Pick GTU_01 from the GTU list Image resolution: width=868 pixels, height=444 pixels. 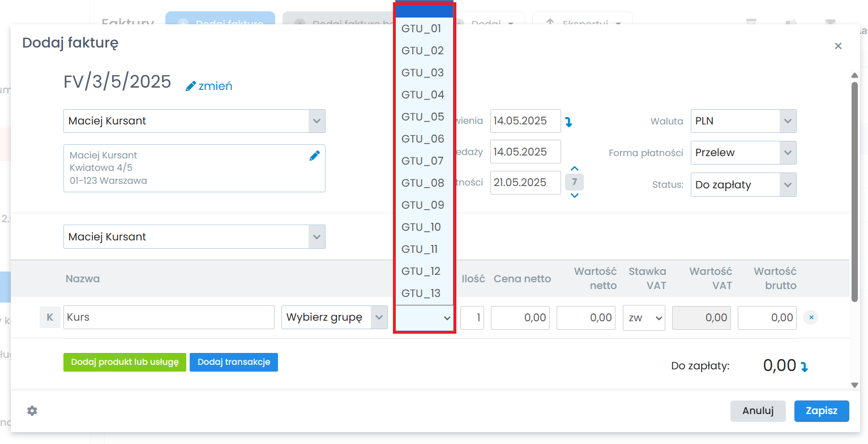(x=423, y=29)
